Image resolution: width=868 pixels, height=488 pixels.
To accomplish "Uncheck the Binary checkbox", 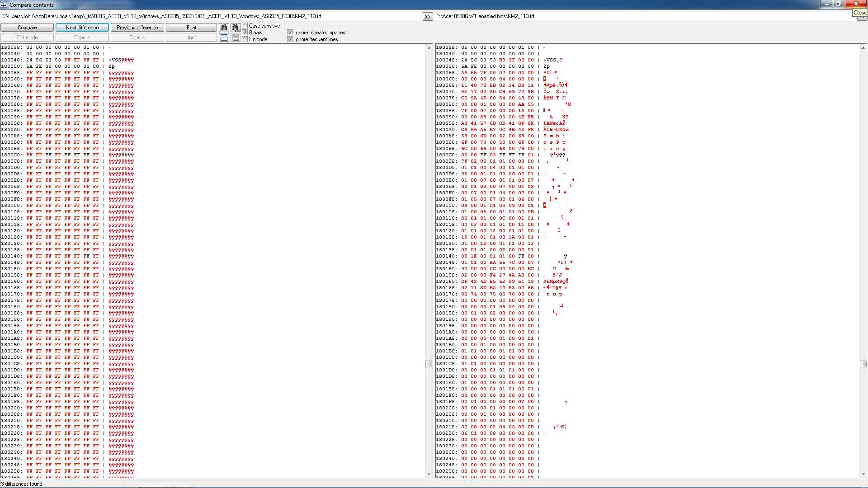I will point(245,33).
